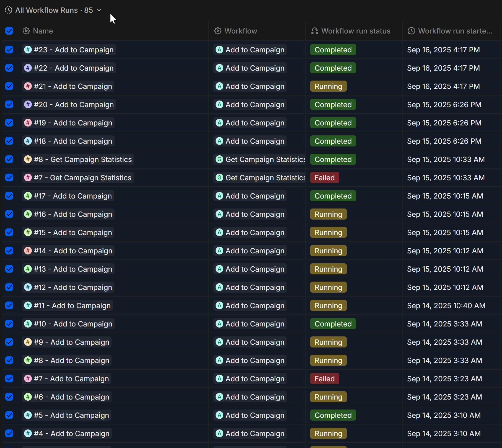This screenshot has height=448, width=502.
Task: Click the A workflow icon in row #20
Action: [219, 104]
